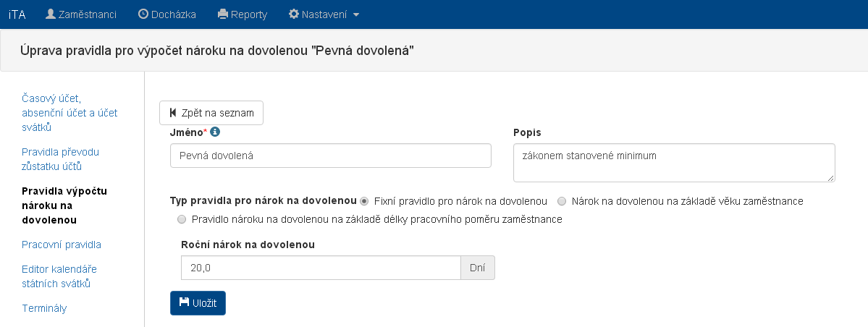Click the person icon beside Zaměstnanci
Viewport: 868px width, 327px height.
pyautogui.click(x=51, y=14)
